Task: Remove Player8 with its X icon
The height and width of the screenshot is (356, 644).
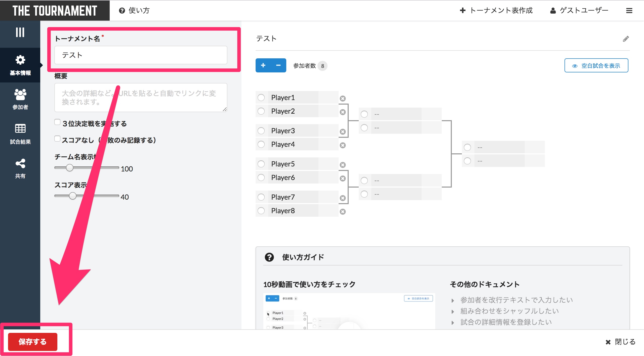Action: point(343,212)
